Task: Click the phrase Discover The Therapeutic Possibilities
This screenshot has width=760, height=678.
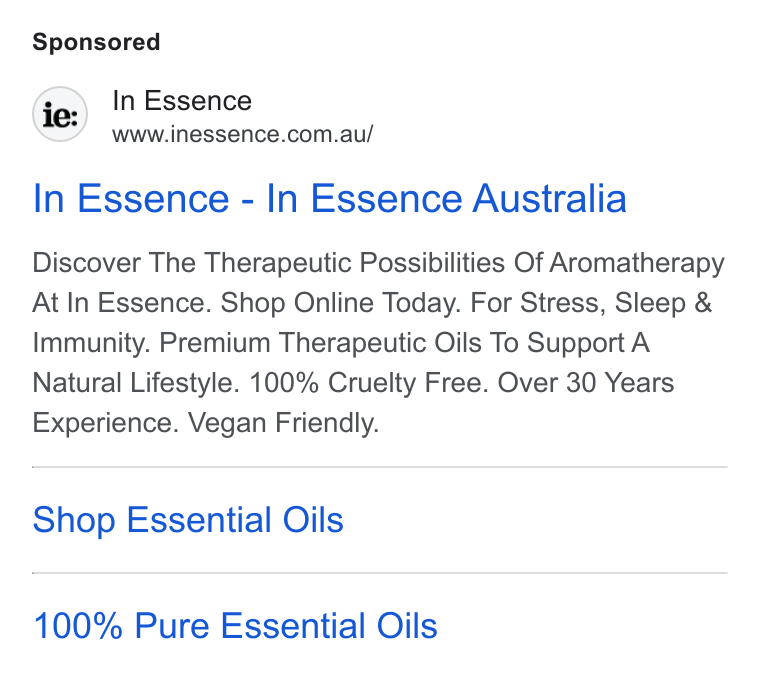Action: click(x=269, y=263)
